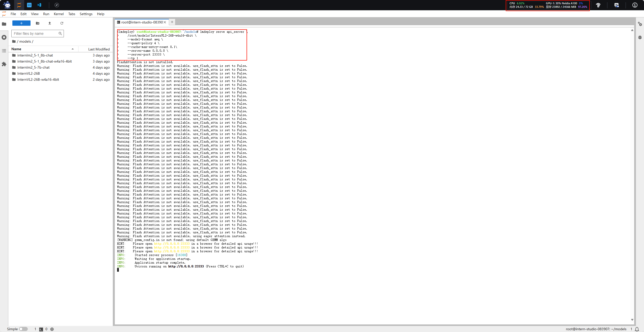Screen dimensions: 644x332
Task: Click the terminal scrollbar down arrow
Action: pos(632,320)
